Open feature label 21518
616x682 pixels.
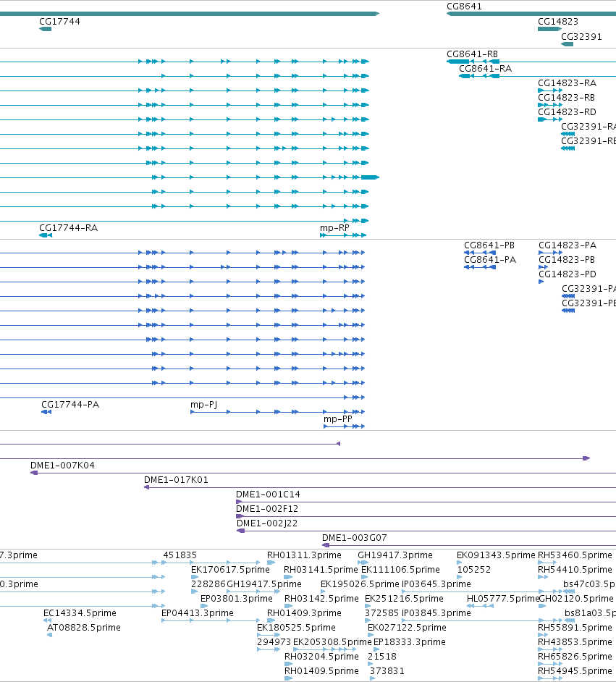point(382,657)
